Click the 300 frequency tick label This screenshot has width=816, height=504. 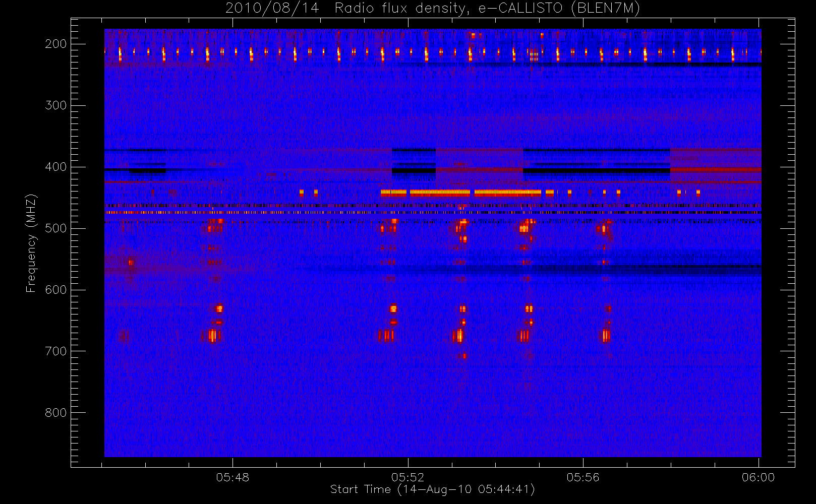[x=56, y=105]
